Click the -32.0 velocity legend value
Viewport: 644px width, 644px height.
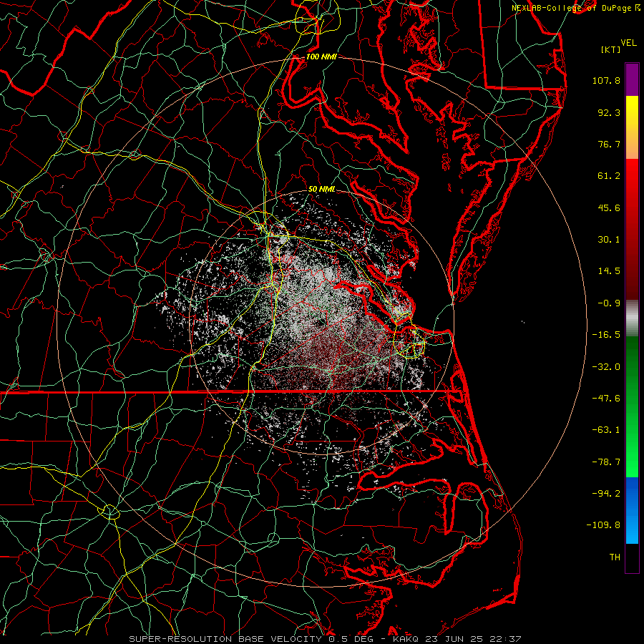pyautogui.click(x=606, y=367)
